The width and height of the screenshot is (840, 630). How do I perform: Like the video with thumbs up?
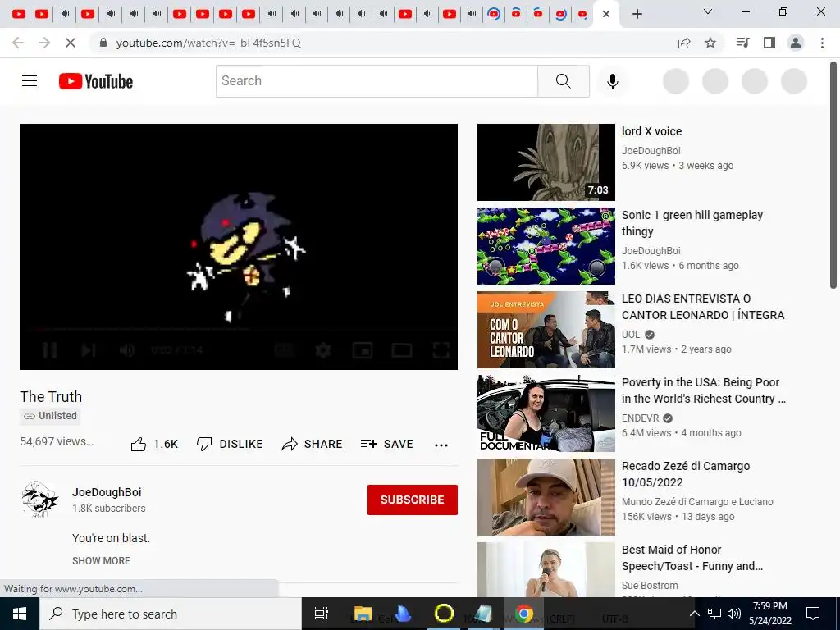click(154, 444)
